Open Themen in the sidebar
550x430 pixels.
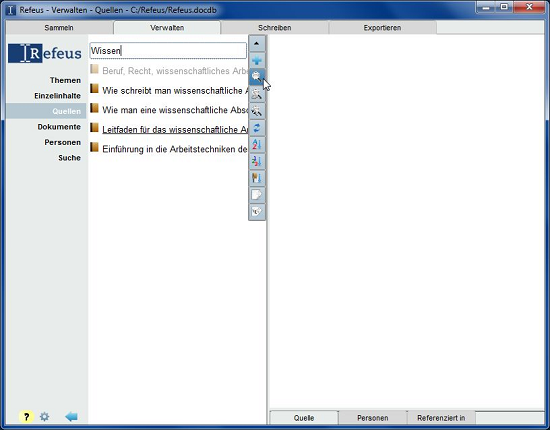65,80
